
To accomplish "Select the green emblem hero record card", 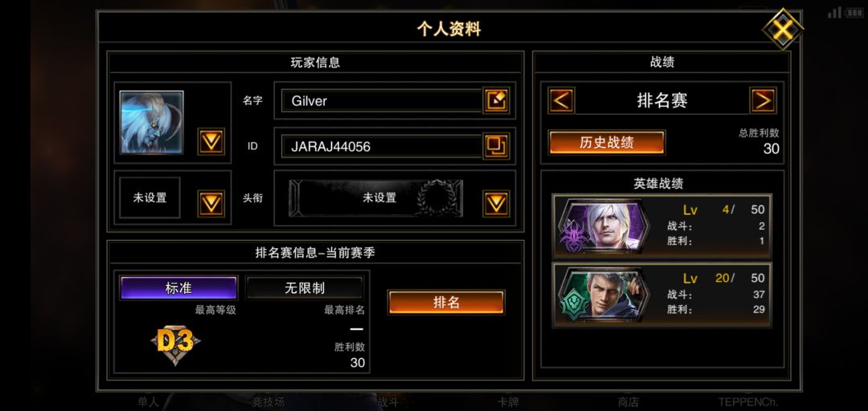I will 661,295.
